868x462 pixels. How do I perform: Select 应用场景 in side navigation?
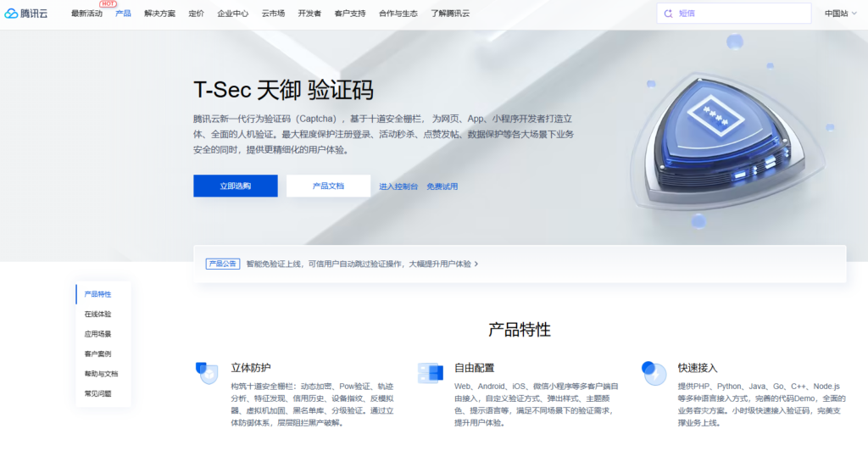(98, 334)
